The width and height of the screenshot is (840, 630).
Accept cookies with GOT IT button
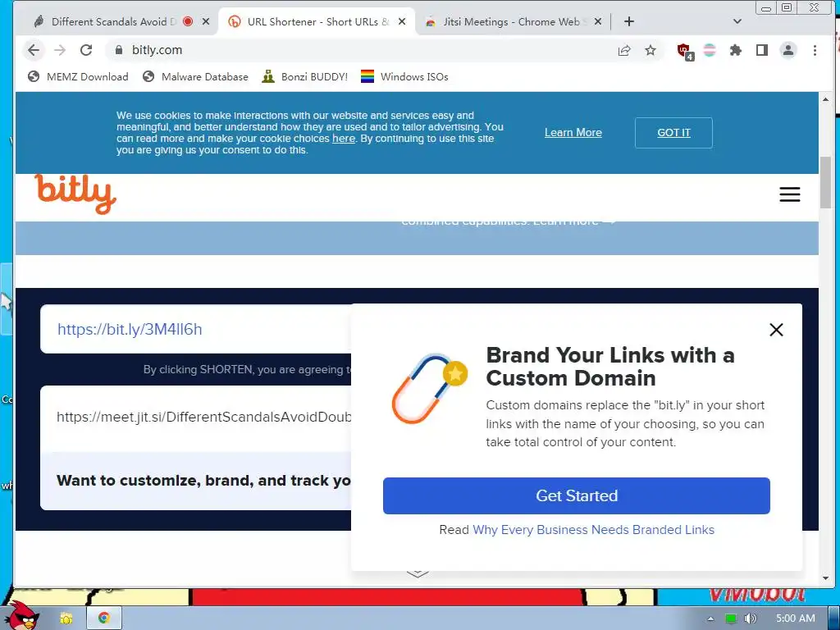click(673, 132)
